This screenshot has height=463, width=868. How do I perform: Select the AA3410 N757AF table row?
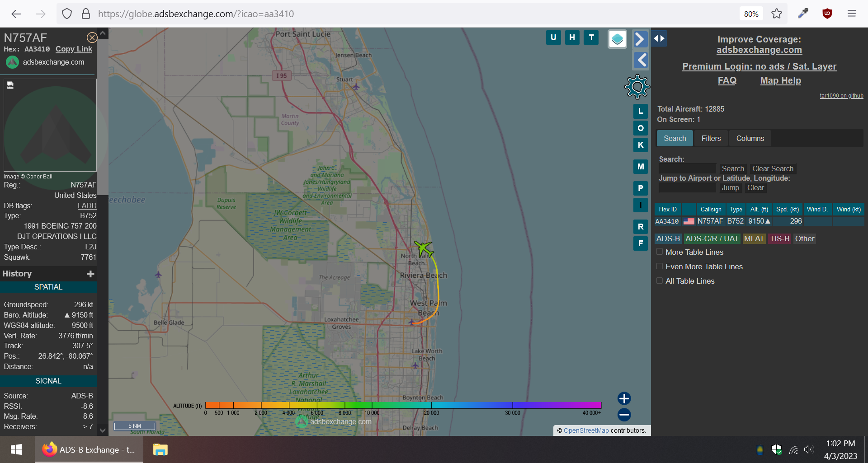[x=759, y=221]
